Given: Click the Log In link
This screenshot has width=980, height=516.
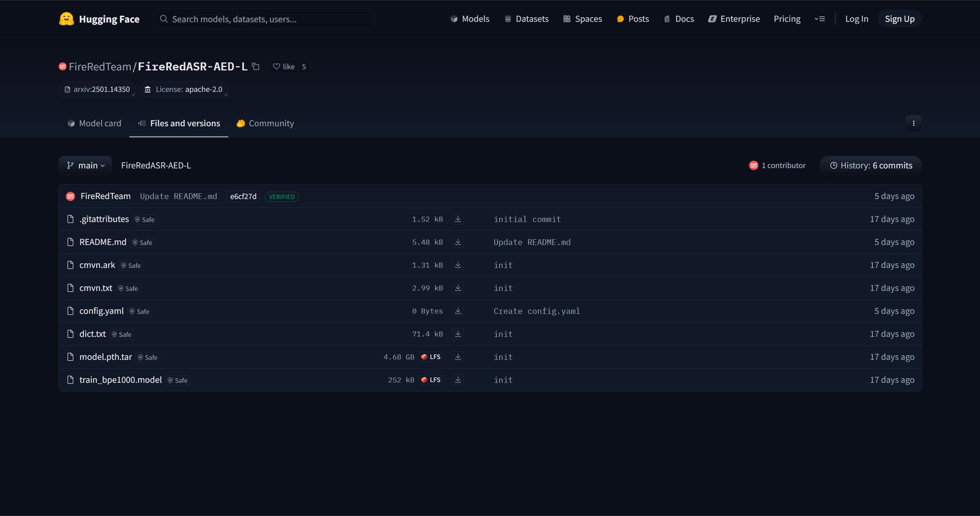Looking at the screenshot, I should 857,19.
